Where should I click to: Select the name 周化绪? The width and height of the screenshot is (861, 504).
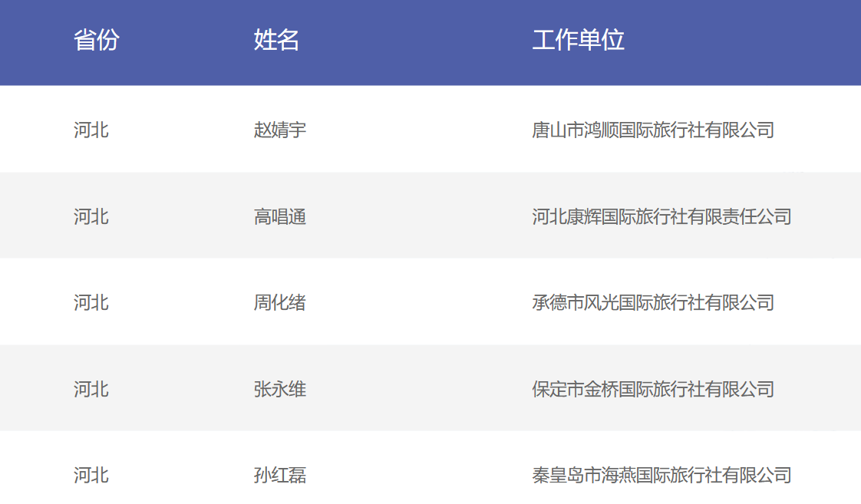[279, 302]
